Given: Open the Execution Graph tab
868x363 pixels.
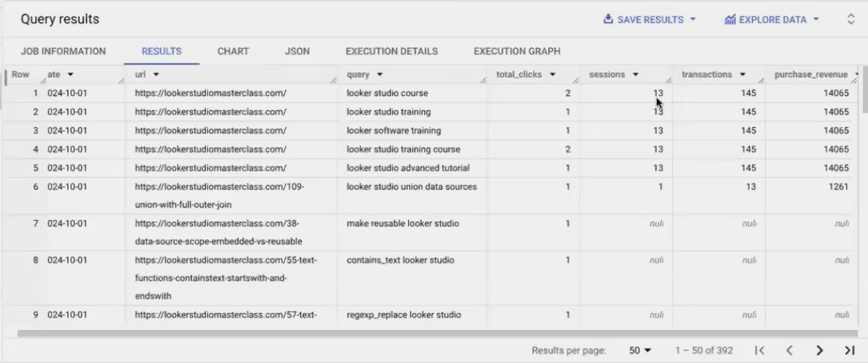Looking at the screenshot, I should [517, 51].
